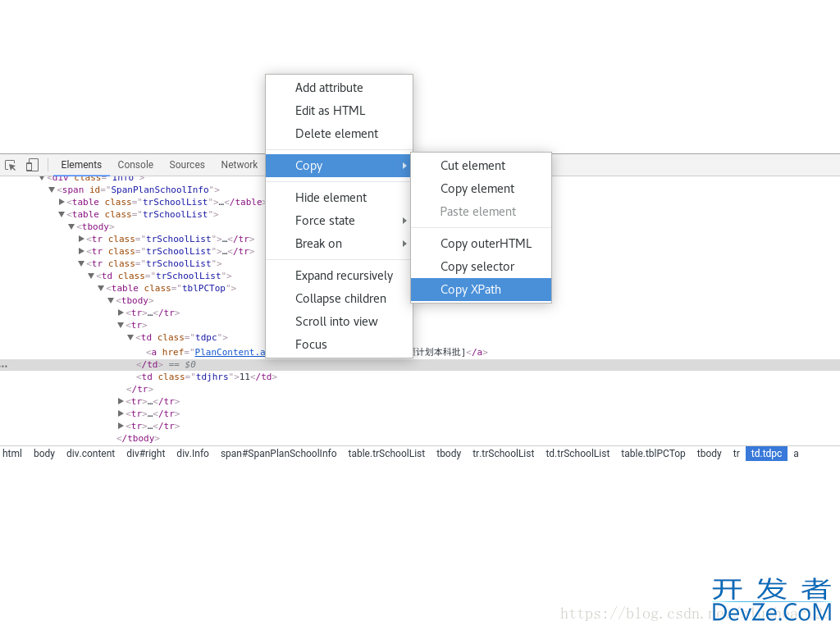The height and width of the screenshot is (630, 840).
Task: Open the Console tab
Action: click(x=135, y=165)
